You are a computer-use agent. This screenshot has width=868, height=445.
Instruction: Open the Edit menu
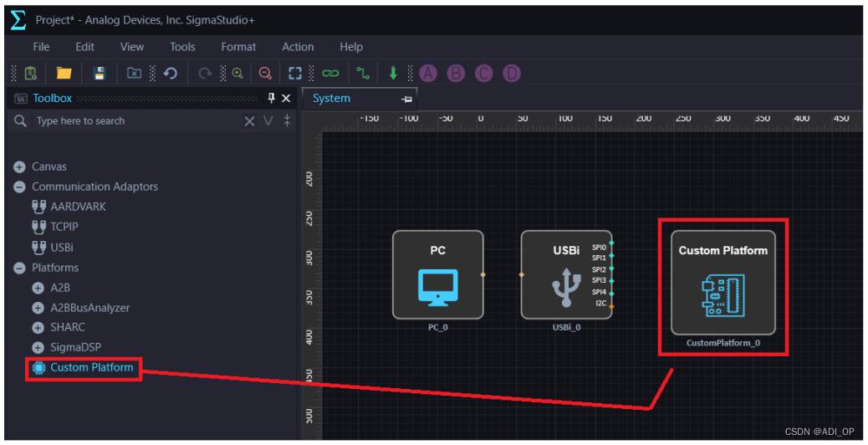point(84,47)
